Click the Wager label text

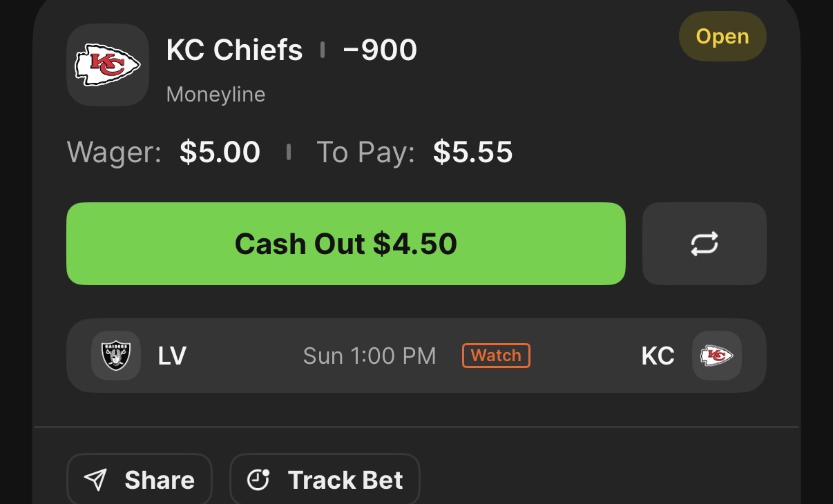click(114, 153)
